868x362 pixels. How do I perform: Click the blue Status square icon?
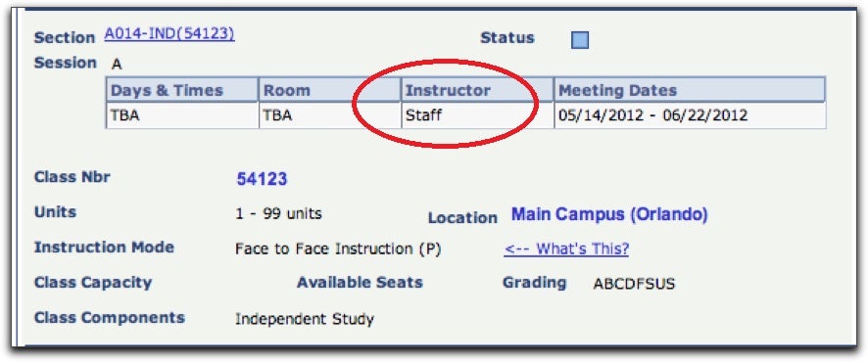click(x=580, y=40)
